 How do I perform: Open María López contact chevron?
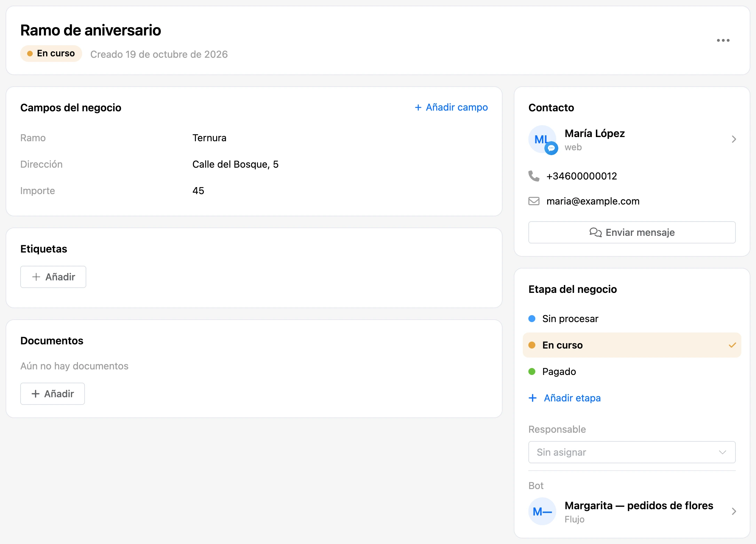734,139
